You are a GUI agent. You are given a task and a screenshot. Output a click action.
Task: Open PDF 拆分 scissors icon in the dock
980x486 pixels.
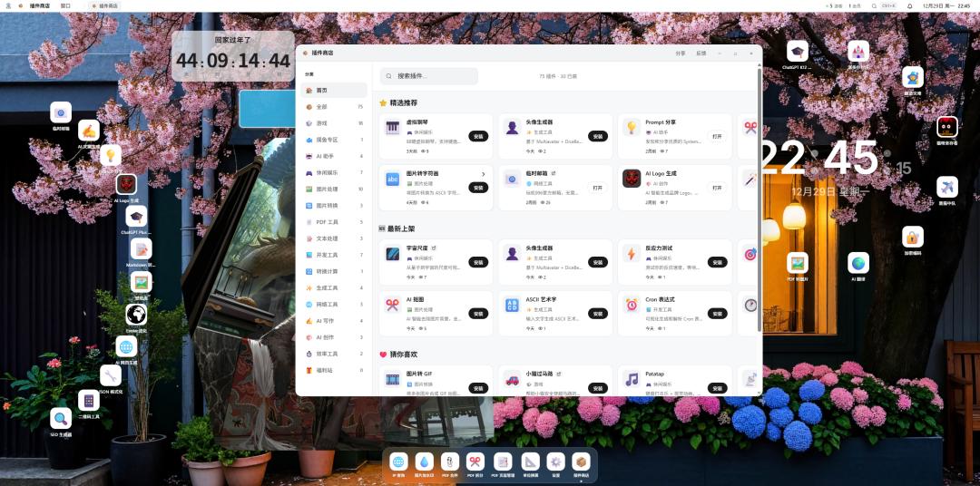pyautogui.click(x=475, y=462)
